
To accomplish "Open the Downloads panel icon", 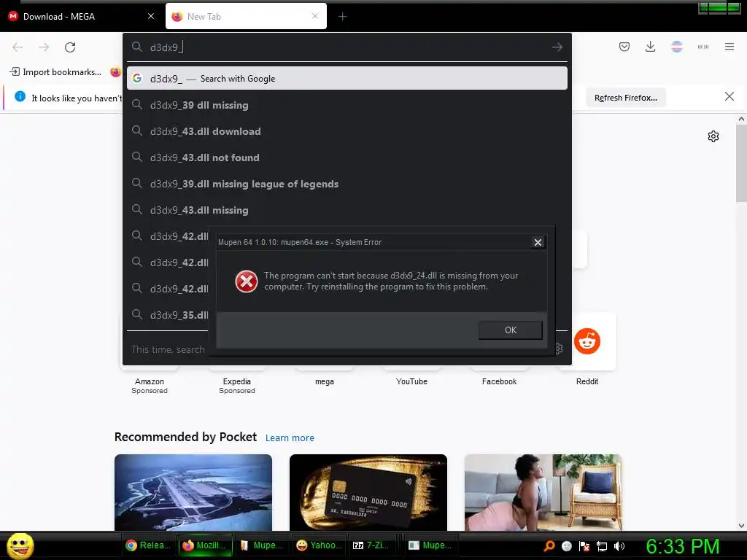I will [650, 47].
